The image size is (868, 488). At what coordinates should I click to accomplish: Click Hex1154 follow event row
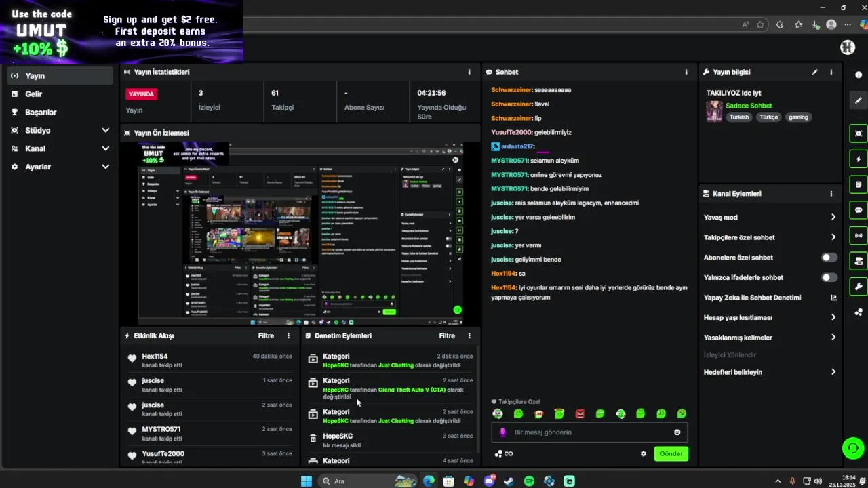[209, 361]
